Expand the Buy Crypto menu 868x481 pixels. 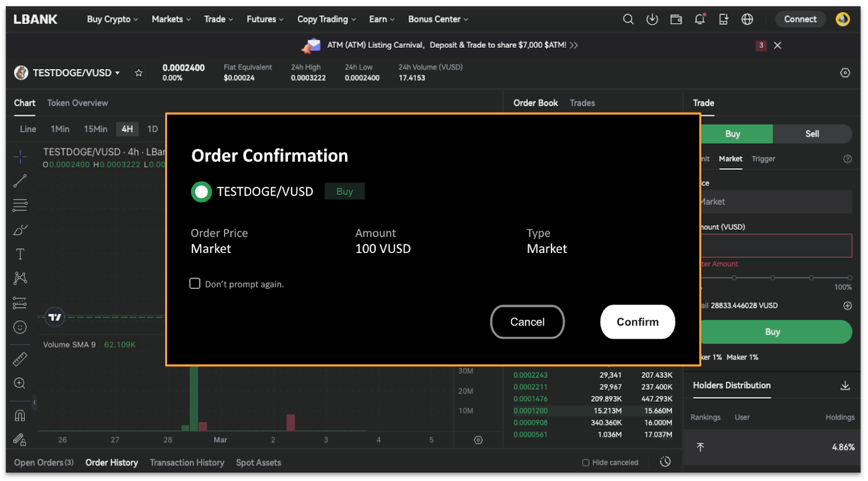point(112,20)
